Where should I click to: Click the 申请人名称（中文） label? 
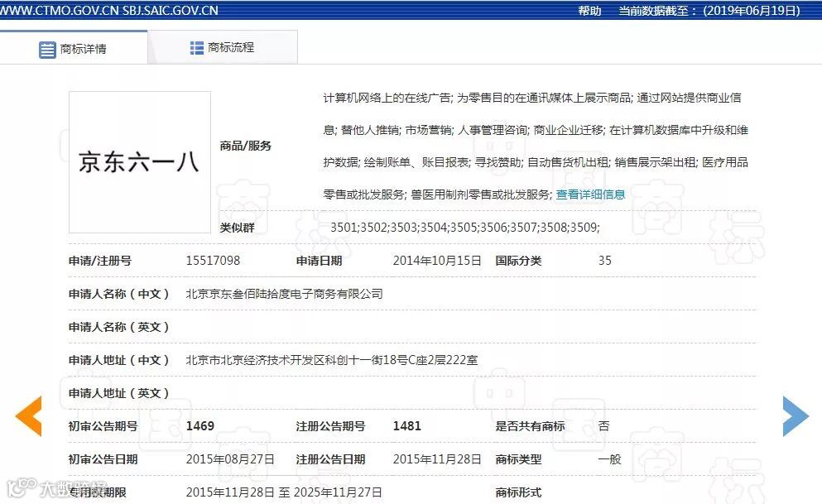pyautogui.click(x=119, y=294)
